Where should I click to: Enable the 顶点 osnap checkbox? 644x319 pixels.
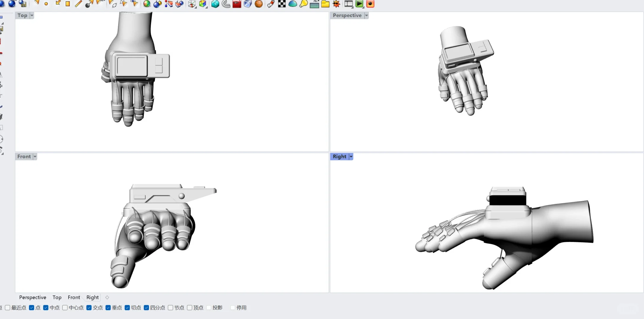click(x=190, y=308)
